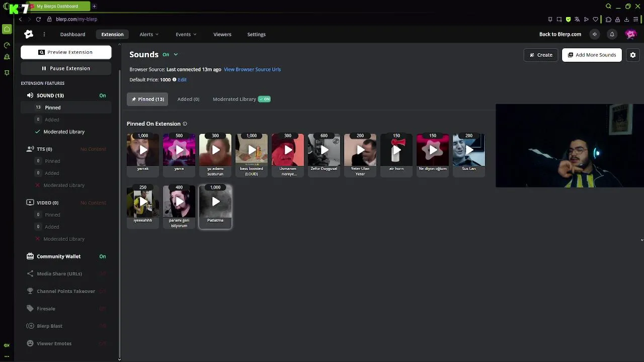
Task: Expand the Events menu dropdown
Action: click(186, 34)
